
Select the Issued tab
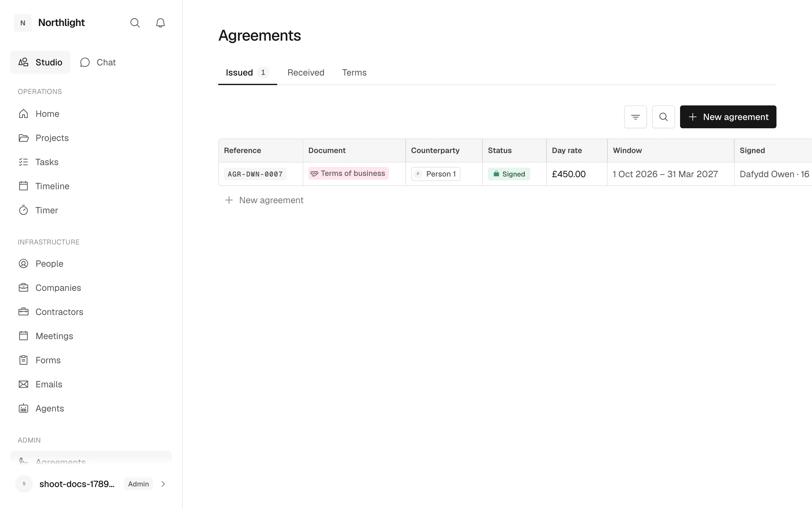click(248, 73)
